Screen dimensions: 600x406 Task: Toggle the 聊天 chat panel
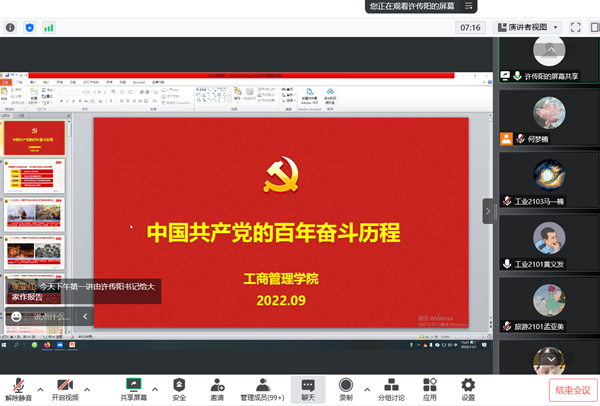click(x=308, y=390)
